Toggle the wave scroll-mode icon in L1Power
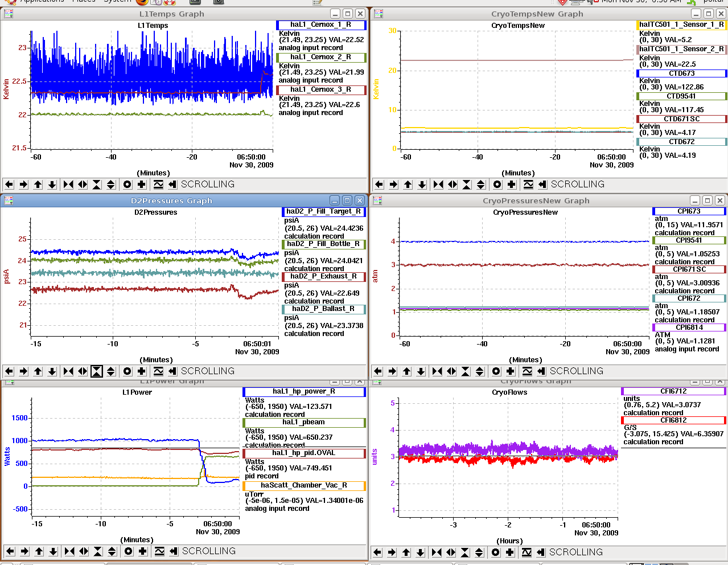Image resolution: width=728 pixels, height=565 pixels. 159,551
